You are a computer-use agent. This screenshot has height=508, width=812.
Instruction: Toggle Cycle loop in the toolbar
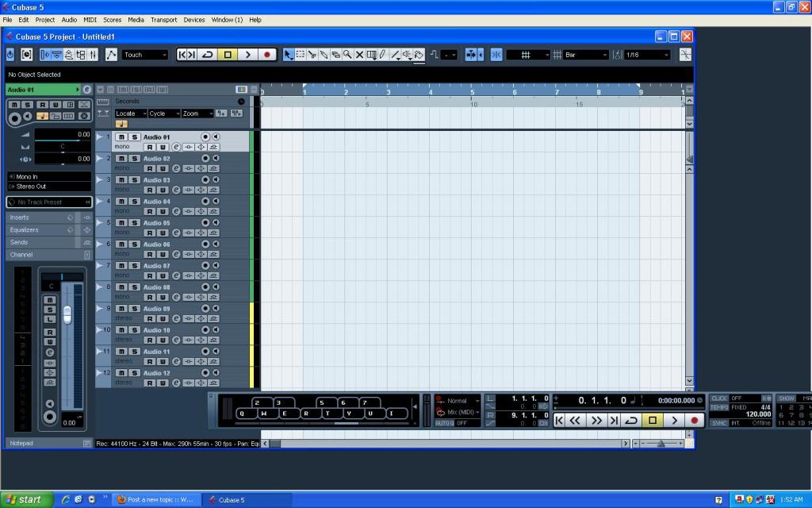208,55
